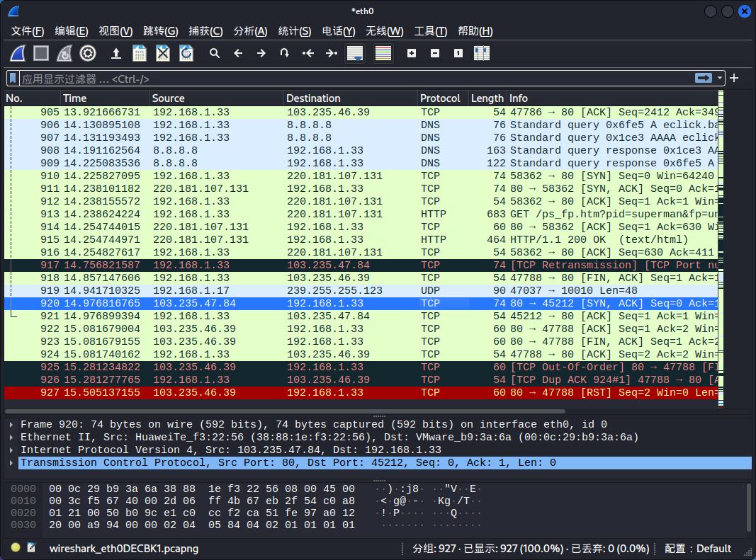Select packet 913 HTTP GET row
Image resolution: width=756 pixels, height=560 pixels.
pos(361,214)
